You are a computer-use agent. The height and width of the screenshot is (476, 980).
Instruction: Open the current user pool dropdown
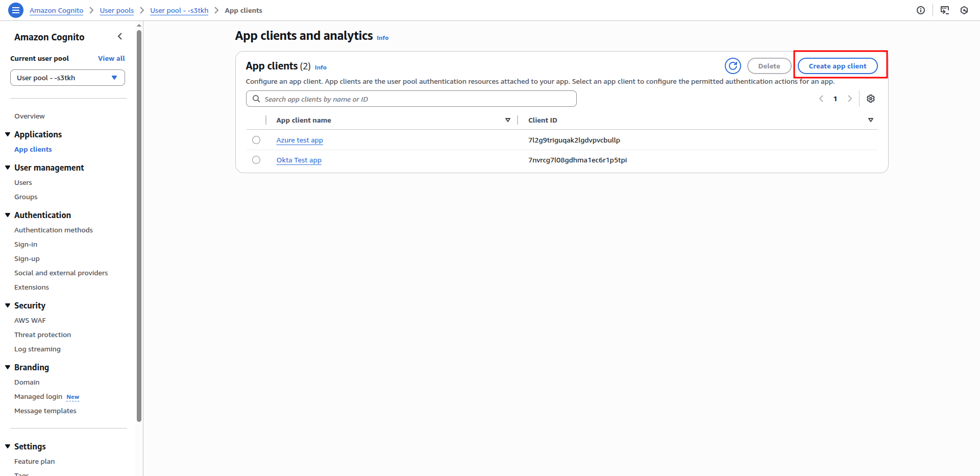click(x=67, y=78)
